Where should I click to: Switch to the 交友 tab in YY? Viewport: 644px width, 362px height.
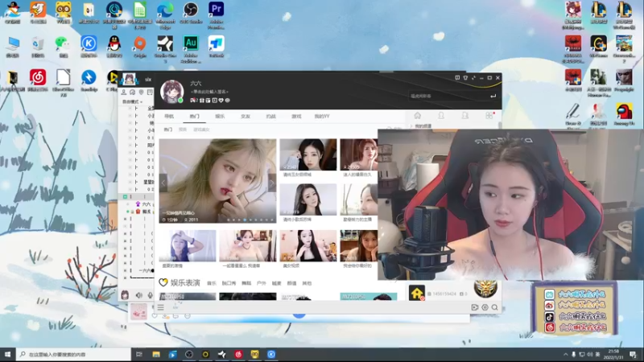click(246, 117)
